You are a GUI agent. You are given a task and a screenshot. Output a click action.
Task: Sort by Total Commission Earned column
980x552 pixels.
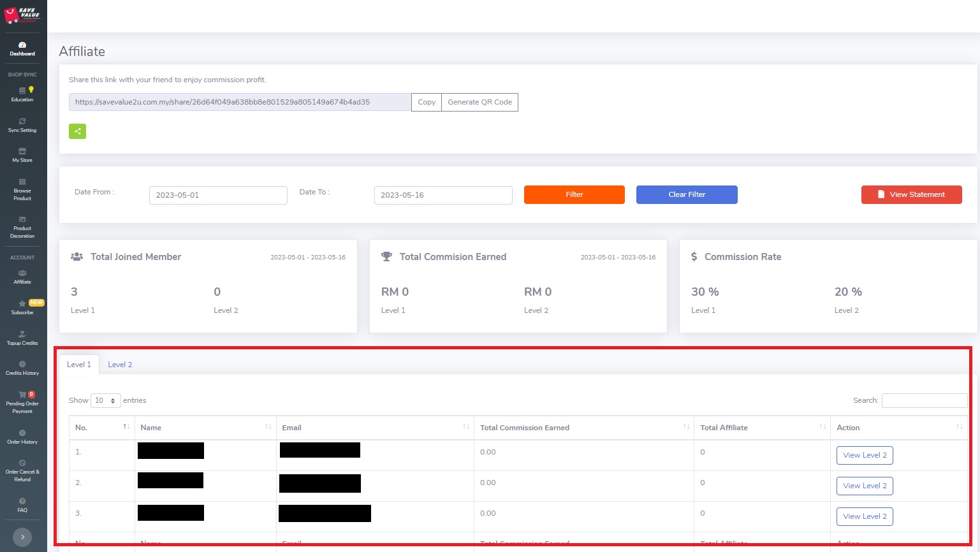coord(584,428)
